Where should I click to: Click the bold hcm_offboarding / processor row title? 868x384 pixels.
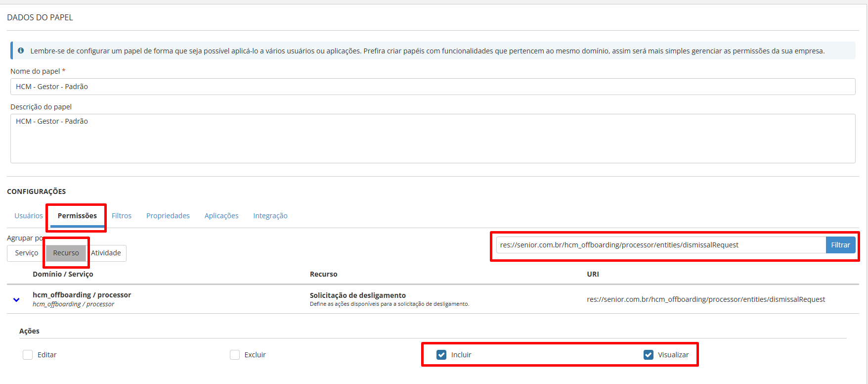pos(82,295)
